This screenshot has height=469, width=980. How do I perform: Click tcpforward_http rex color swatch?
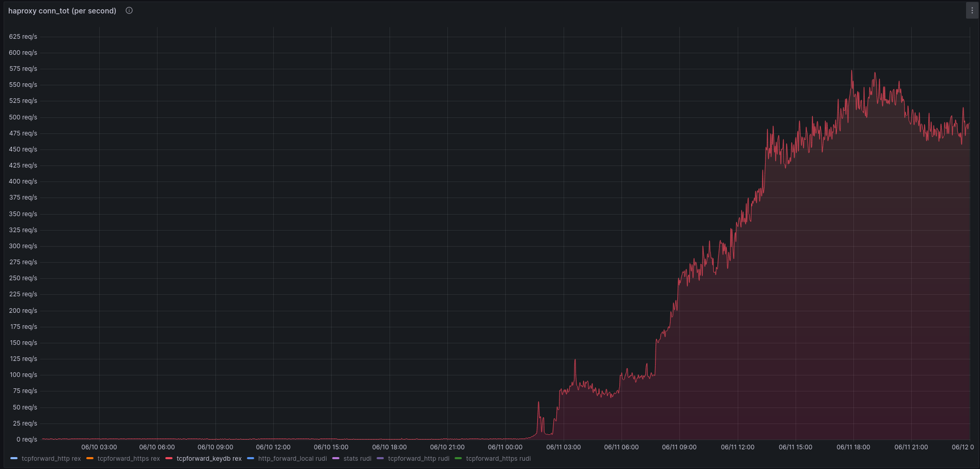[14, 459]
